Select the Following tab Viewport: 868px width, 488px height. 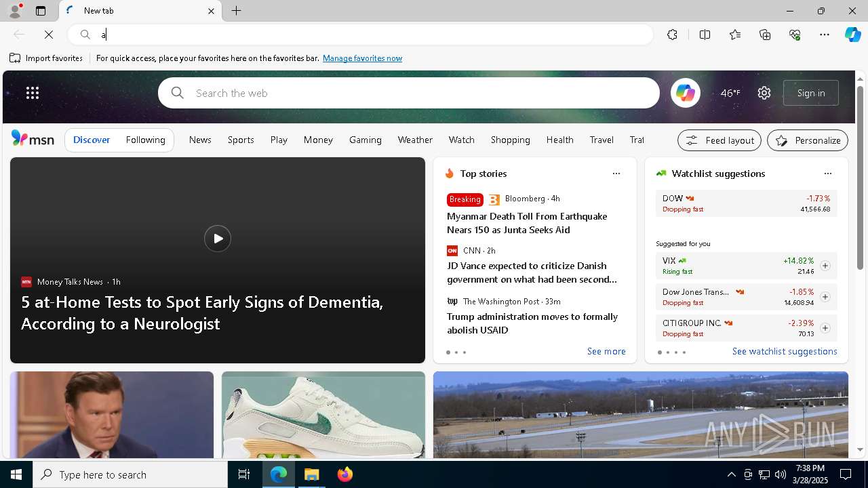[x=146, y=140]
